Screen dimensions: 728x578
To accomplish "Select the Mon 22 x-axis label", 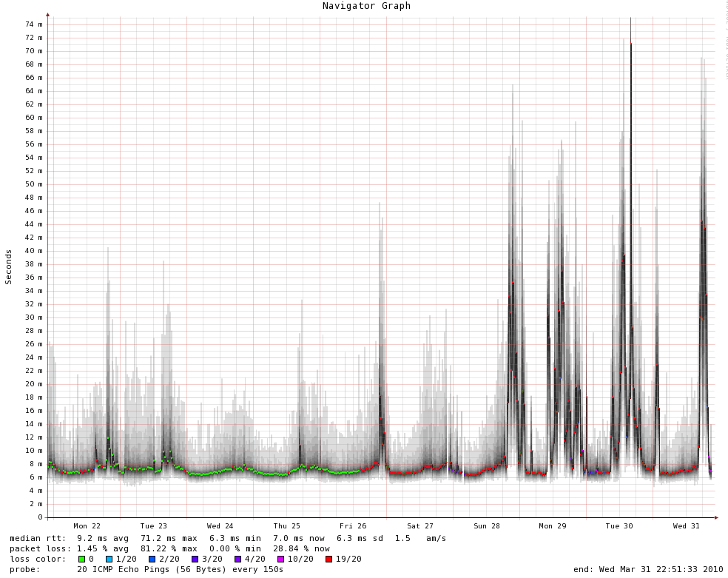I will pos(87,525).
